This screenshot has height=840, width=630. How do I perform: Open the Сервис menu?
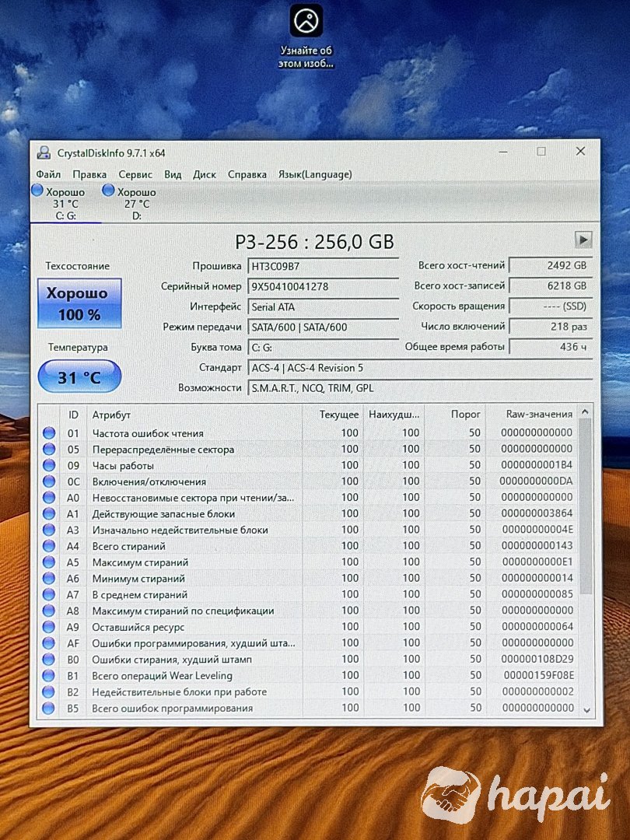click(x=135, y=175)
